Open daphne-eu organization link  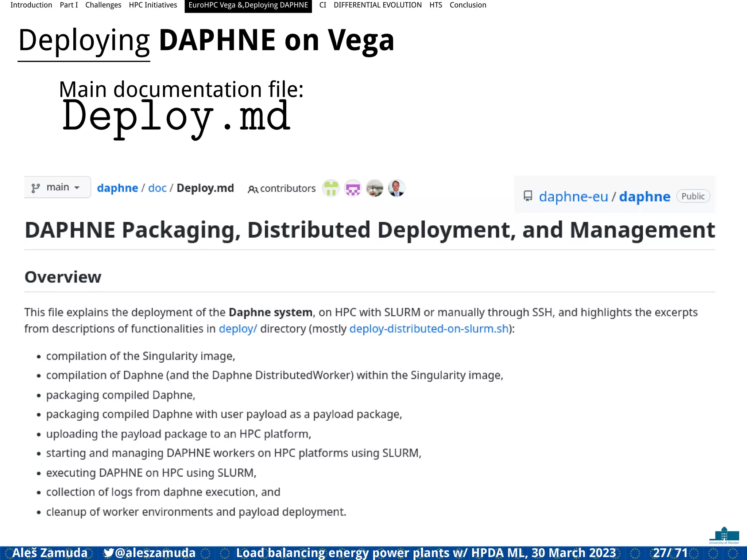(x=573, y=197)
